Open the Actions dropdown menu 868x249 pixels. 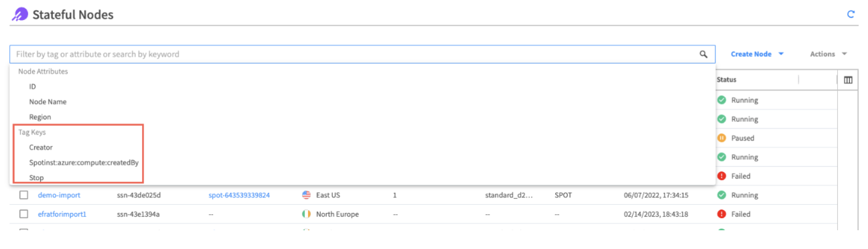(828, 54)
